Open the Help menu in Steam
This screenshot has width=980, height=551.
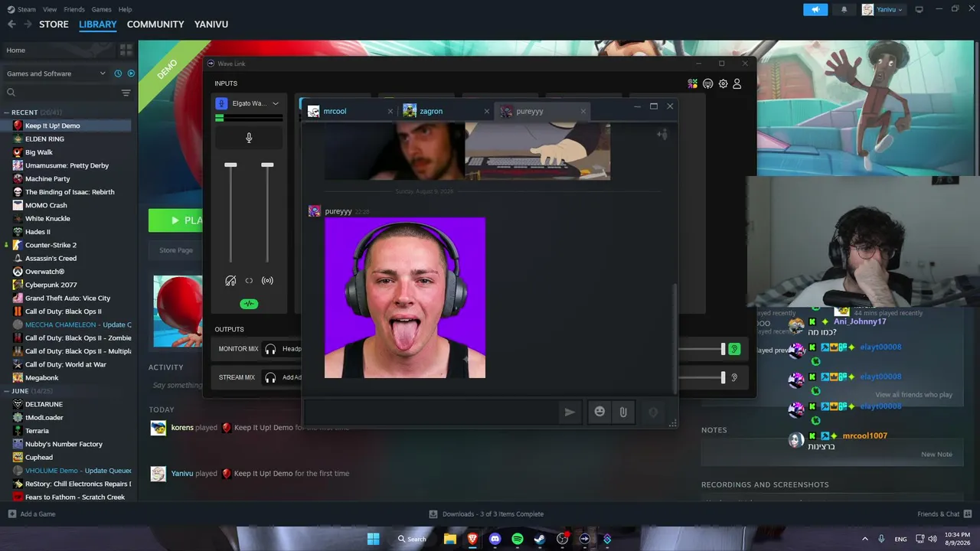pyautogui.click(x=125, y=9)
